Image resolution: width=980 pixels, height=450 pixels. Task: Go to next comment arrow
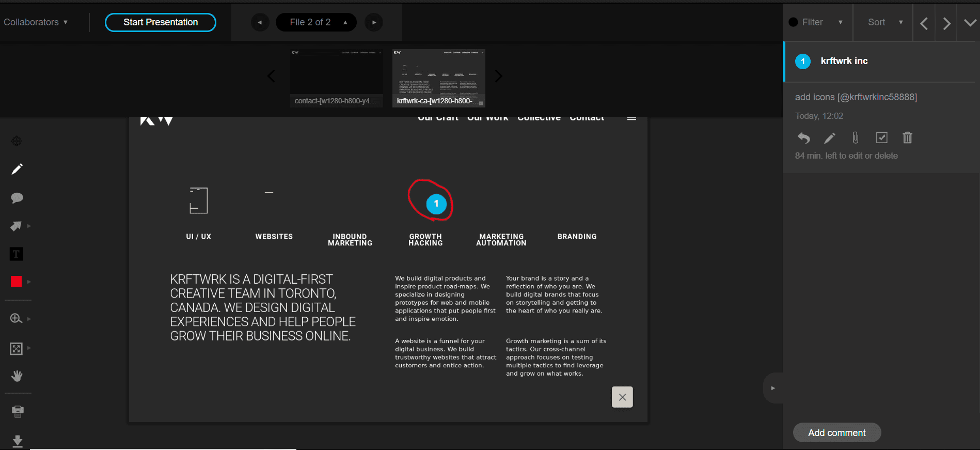click(946, 23)
